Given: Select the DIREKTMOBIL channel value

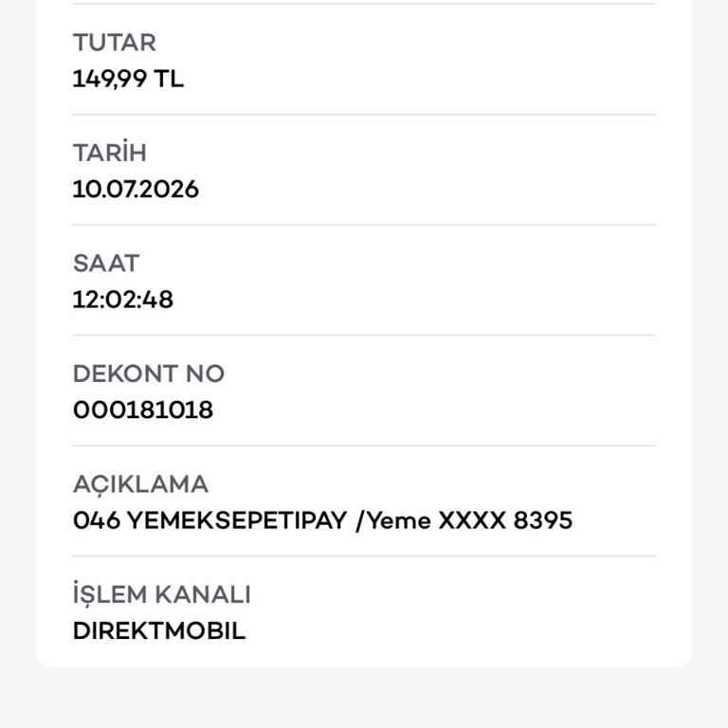Looking at the screenshot, I should 159,631.
